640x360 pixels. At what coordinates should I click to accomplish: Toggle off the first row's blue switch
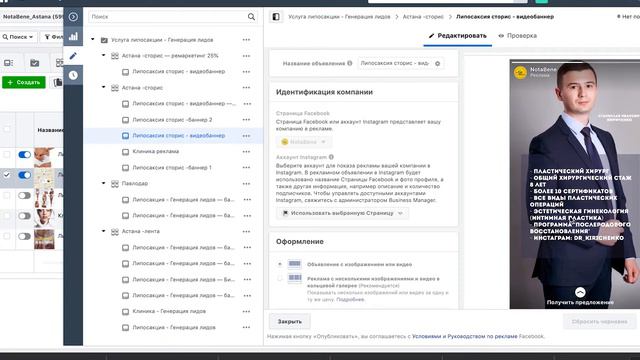coord(24,155)
